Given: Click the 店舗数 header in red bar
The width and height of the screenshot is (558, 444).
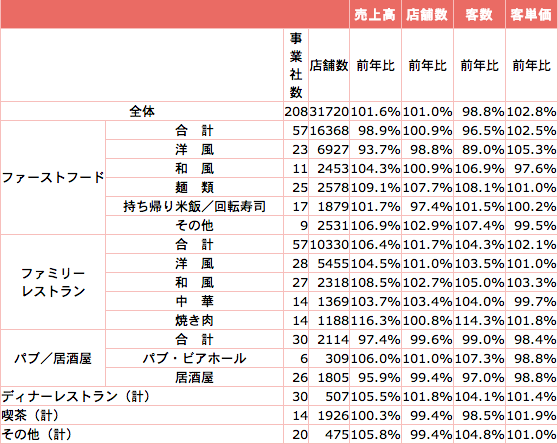Looking at the screenshot, I should (427, 14).
